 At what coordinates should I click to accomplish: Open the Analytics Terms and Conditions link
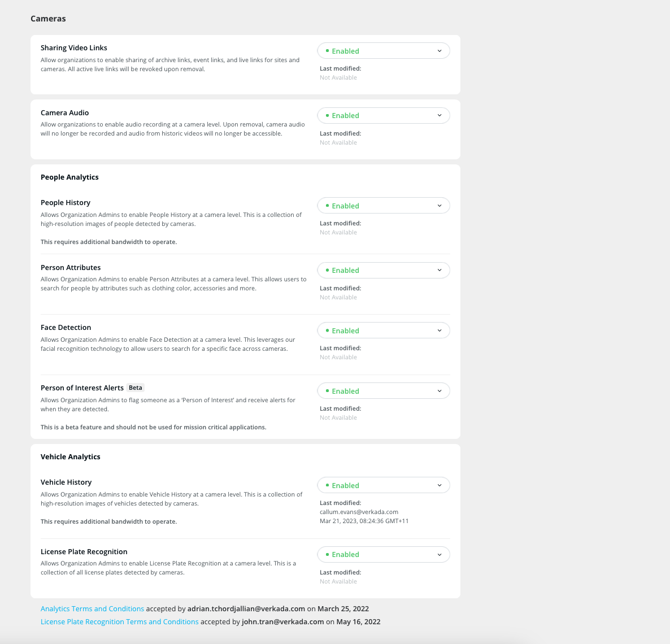(92, 609)
